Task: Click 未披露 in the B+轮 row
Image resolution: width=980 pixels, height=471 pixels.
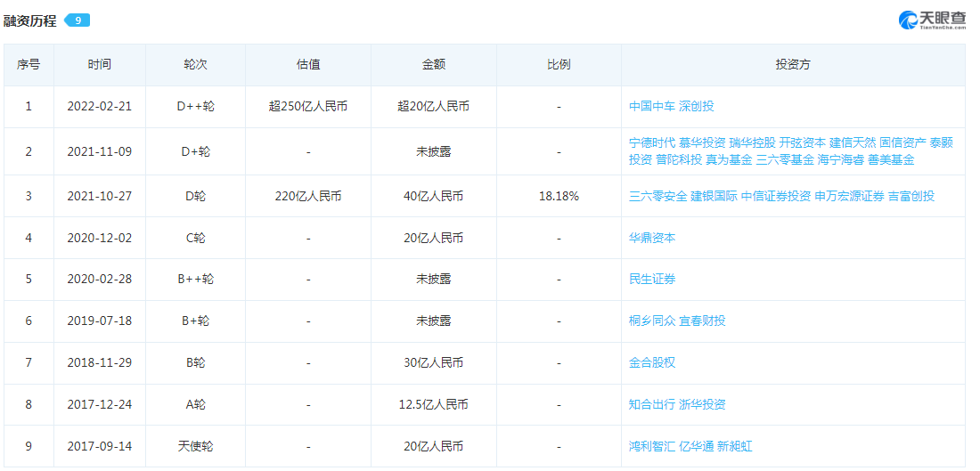Action: 434,321
